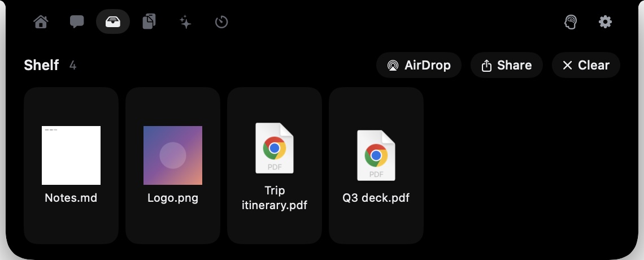Click the brain head icon
This screenshot has width=644, height=260.
point(571,22)
